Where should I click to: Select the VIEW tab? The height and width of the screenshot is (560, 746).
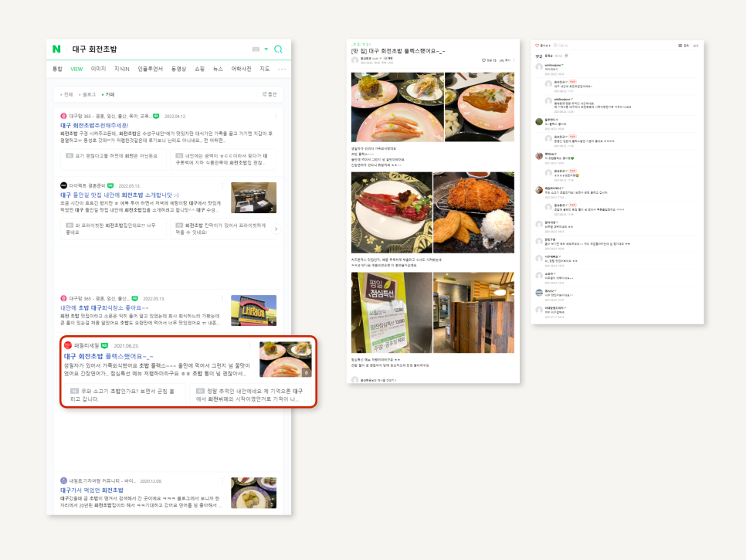point(76,69)
